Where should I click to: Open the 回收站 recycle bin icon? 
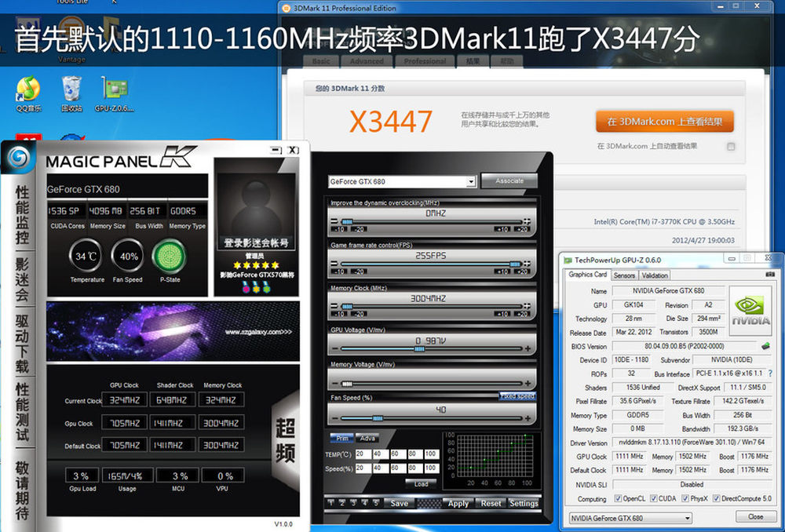[71, 94]
